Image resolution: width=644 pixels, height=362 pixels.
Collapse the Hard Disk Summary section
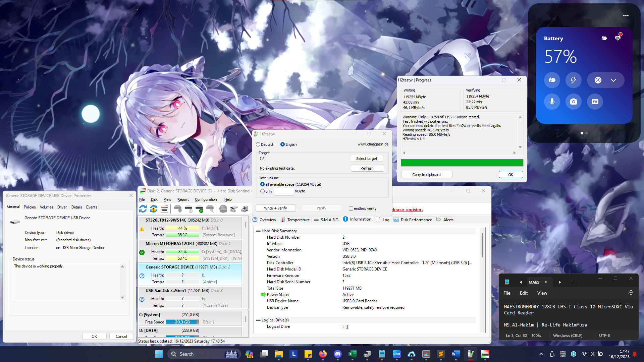click(x=258, y=231)
